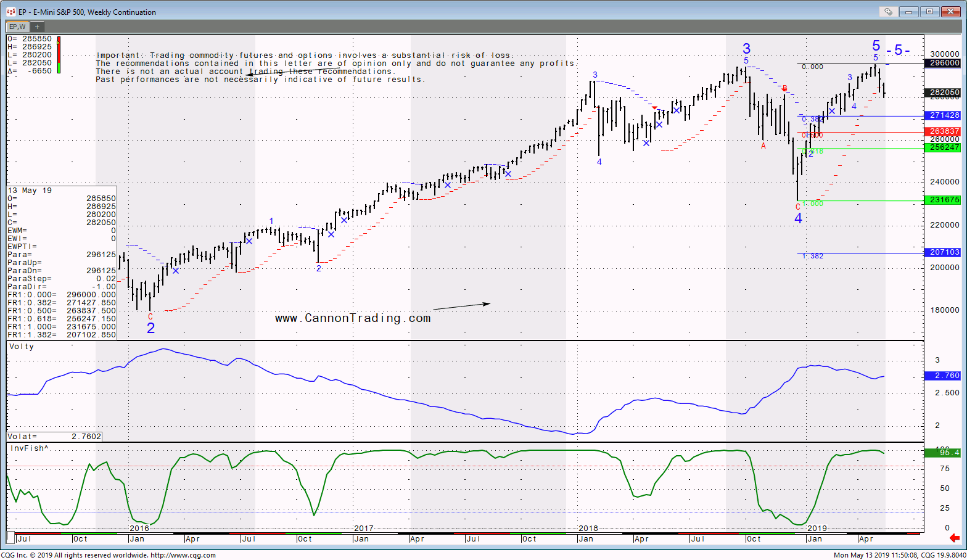Click the Volty study label
967x560 pixels.
click(22, 347)
